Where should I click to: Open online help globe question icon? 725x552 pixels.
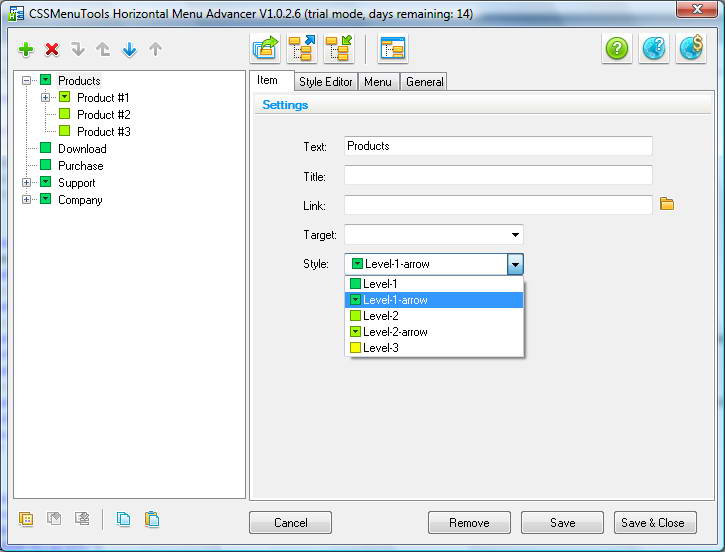click(654, 48)
